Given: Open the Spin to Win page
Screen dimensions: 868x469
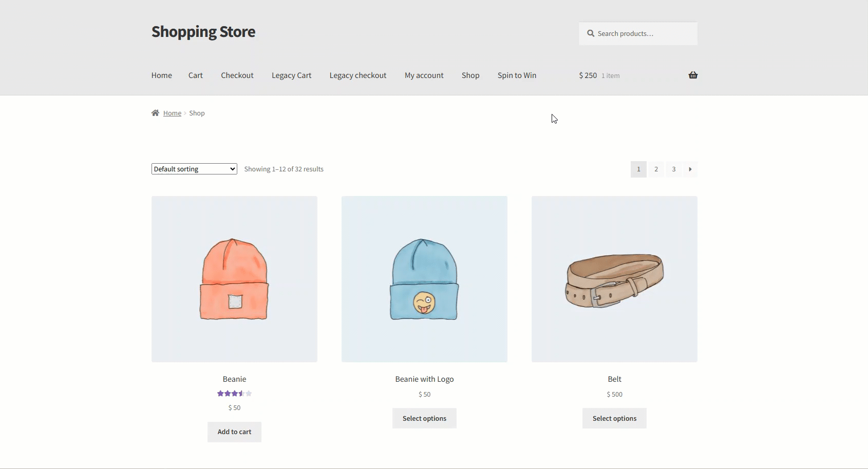Looking at the screenshot, I should 517,75.
